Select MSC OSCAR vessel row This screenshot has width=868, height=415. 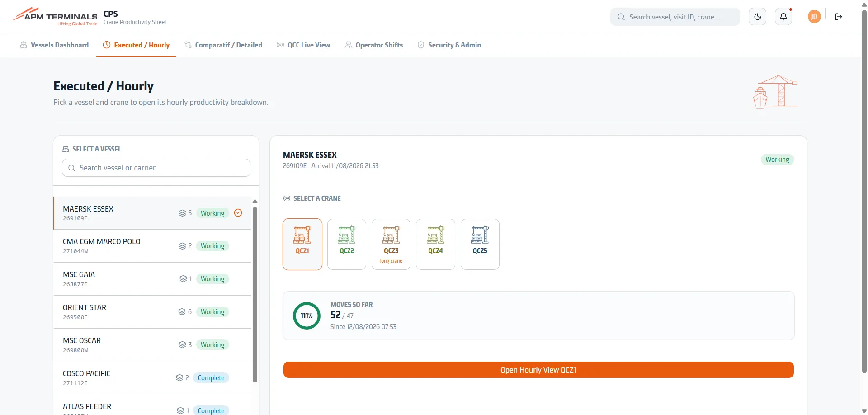point(152,345)
